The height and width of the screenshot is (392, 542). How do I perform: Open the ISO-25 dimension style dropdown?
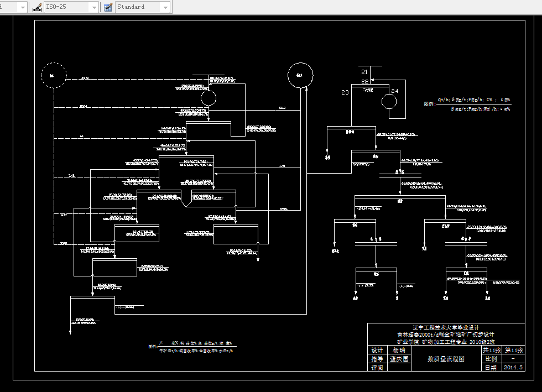pos(94,7)
